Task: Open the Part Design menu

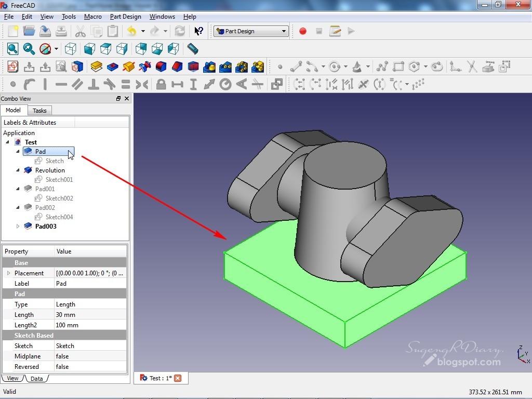Action: pyautogui.click(x=125, y=16)
